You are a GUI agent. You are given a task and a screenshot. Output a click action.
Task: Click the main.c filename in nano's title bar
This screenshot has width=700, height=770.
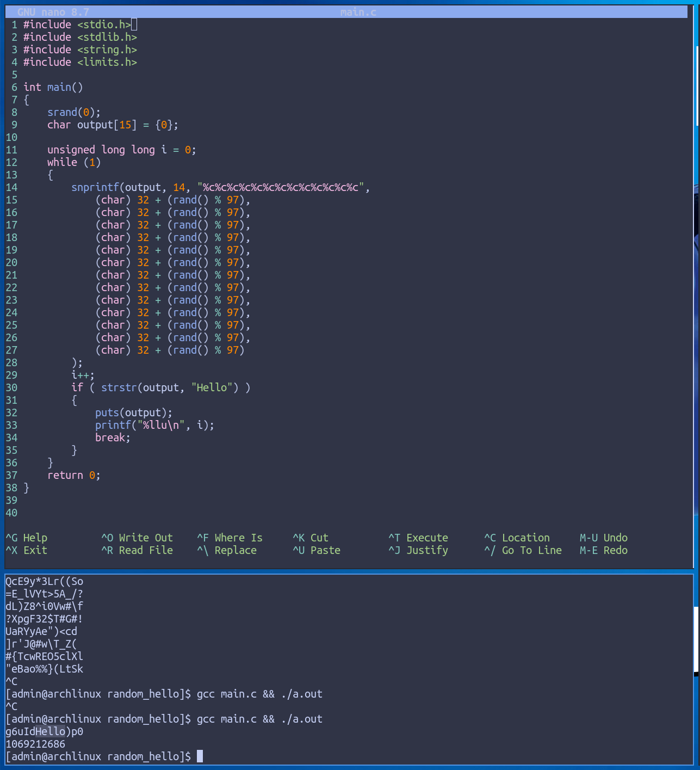[358, 12]
